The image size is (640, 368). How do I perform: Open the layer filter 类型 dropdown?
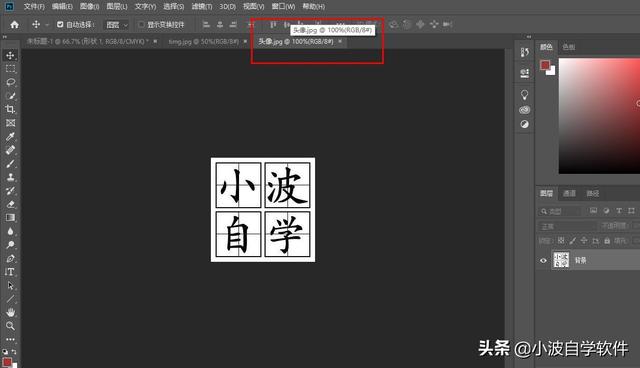[559, 211]
